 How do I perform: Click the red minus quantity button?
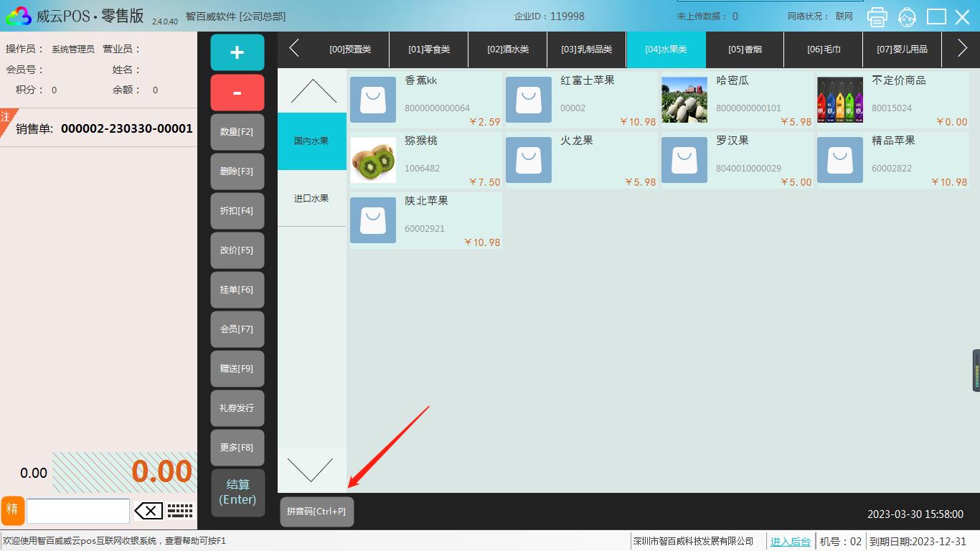pos(237,93)
